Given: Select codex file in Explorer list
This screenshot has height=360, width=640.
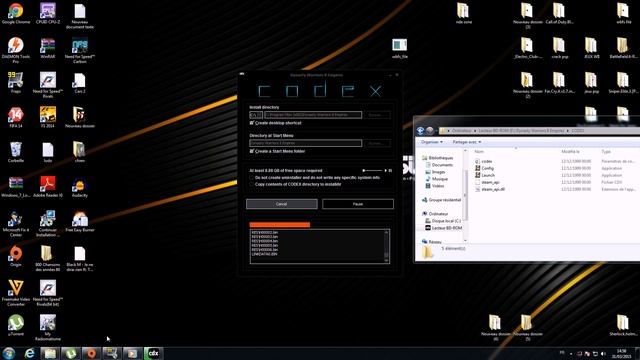Looking at the screenshot, I should click(484, 161).
